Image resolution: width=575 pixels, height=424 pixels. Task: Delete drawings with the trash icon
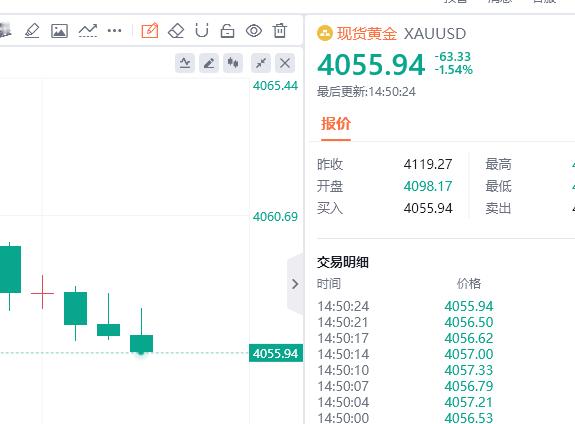pos(279,30)
